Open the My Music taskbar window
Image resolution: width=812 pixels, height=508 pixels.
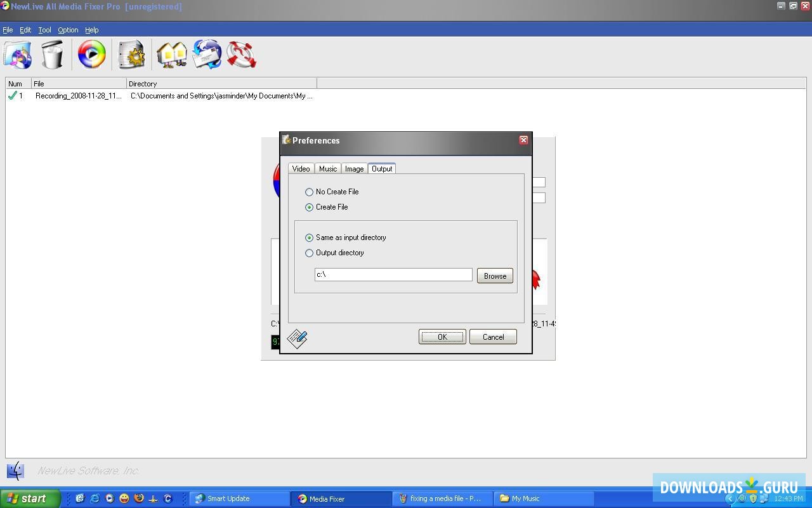(x=544, y=498)
